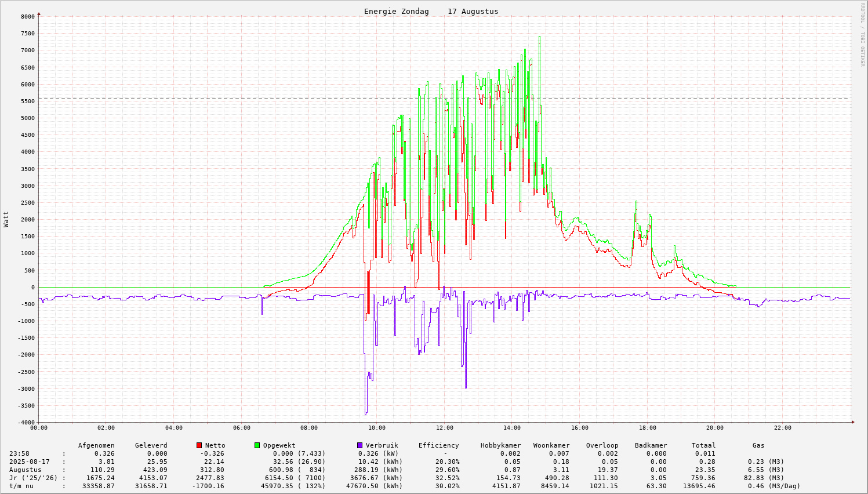Click the -4000 value on the Y-axis

[x=26, y=422]
